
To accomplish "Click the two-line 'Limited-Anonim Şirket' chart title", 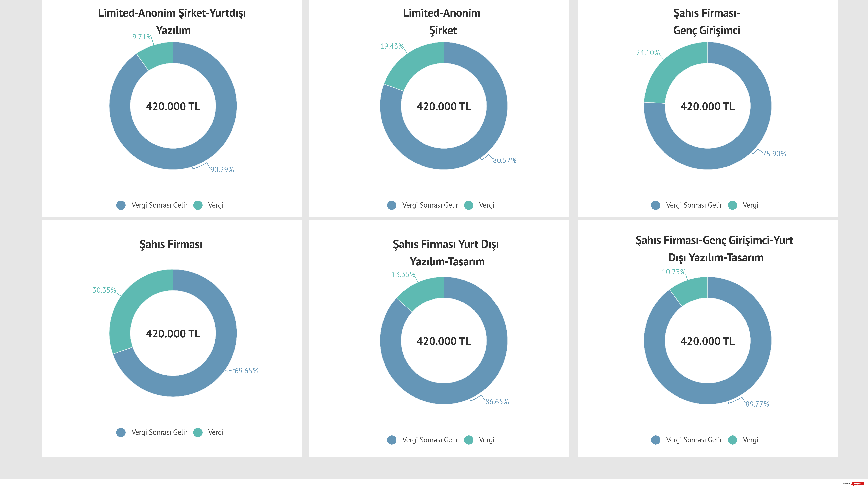I will pos(442,22).
